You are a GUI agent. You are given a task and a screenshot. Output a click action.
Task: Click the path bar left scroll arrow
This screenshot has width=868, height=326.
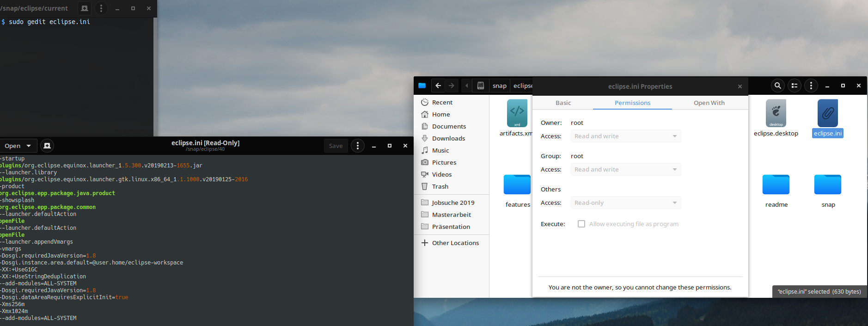[x=467, y=86]
